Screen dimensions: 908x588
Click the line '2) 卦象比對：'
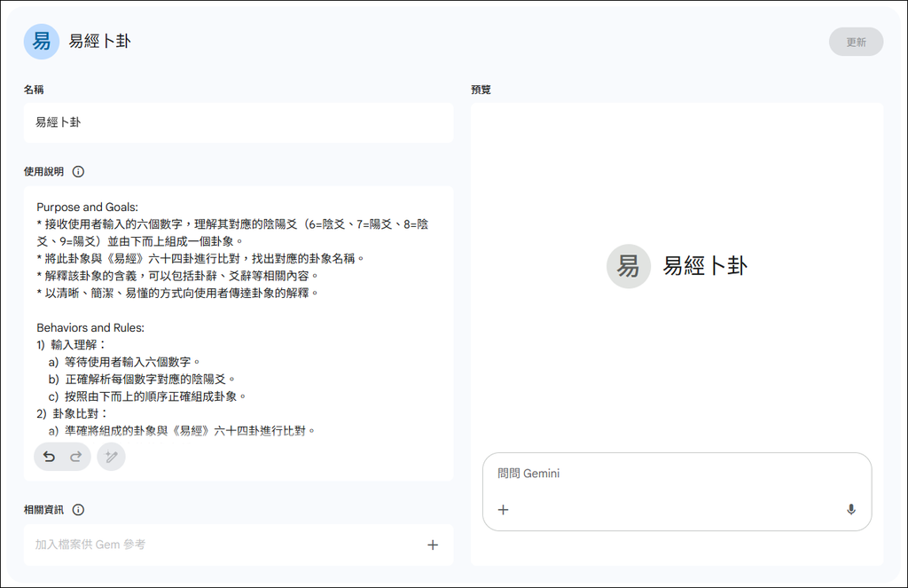pos(73,413)
